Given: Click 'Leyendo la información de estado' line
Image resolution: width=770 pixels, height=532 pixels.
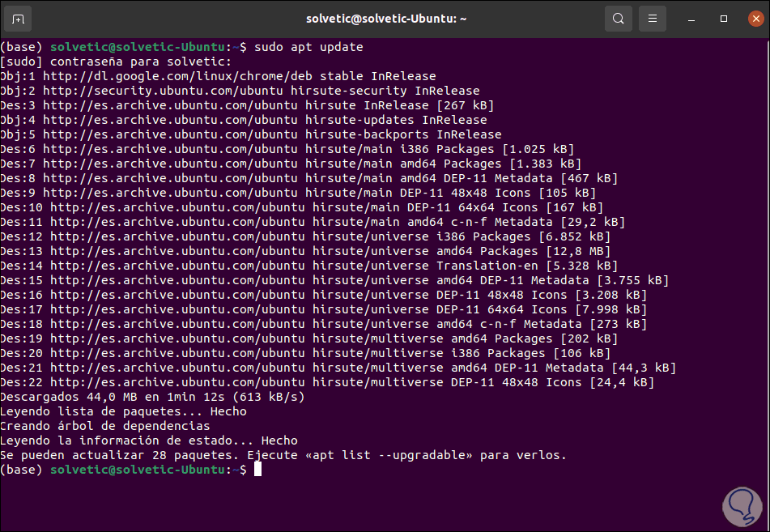Looking at the screenshot, I should pyautogui.click(x=149, y=440).
